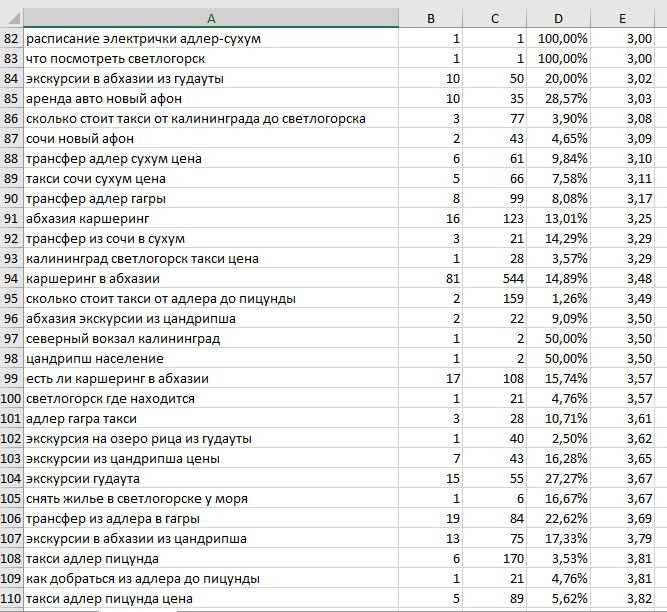
Task: Select value 3,25 in column E
Action: 622,218
